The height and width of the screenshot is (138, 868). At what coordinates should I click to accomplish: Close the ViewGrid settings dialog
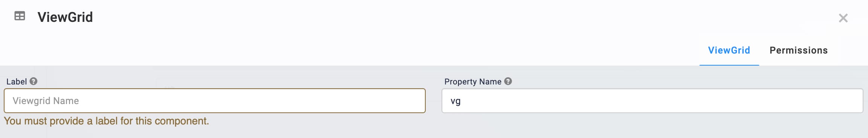pos(843,18)
